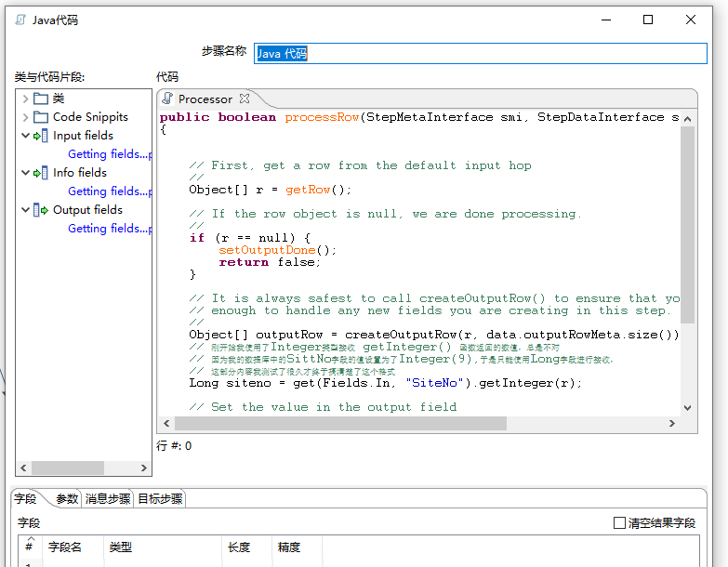Image resolution: width=728 pixels, height=567 pixels.
Task: Click the Processor tab close icon
Action: tap(245, 99)
